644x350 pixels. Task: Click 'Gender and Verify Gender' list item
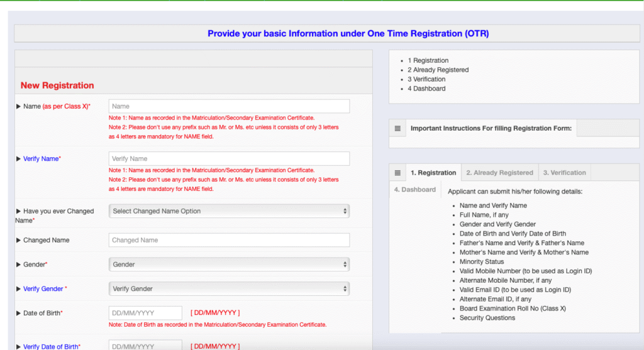[x=498, y=224]
